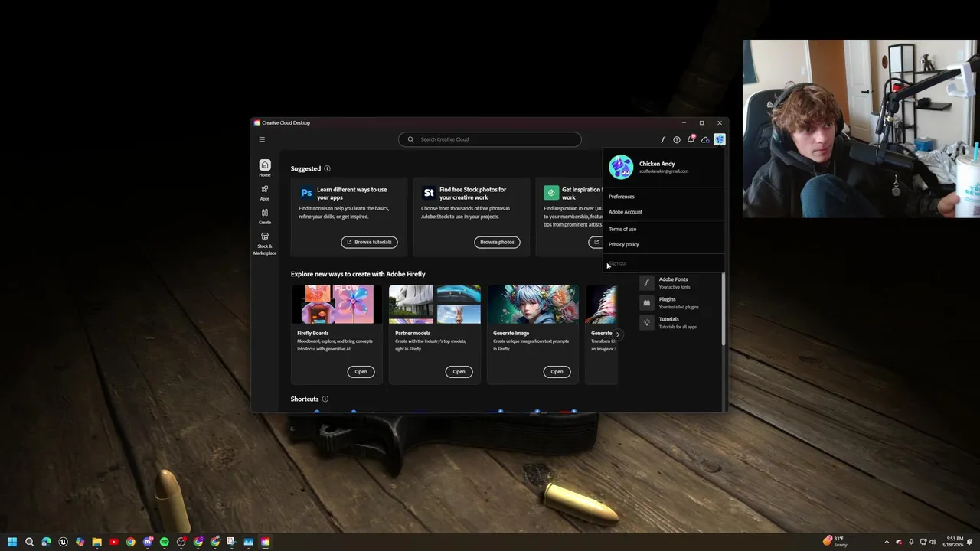Click the Firefly Boards thumbnail image
Viewport: 980px width, 551px height.
[337, 305]
